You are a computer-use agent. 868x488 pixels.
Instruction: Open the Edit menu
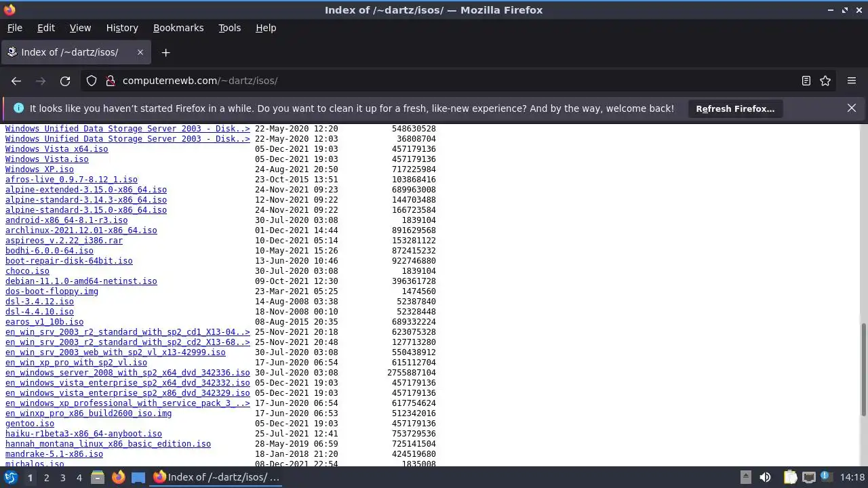[46, 28]
